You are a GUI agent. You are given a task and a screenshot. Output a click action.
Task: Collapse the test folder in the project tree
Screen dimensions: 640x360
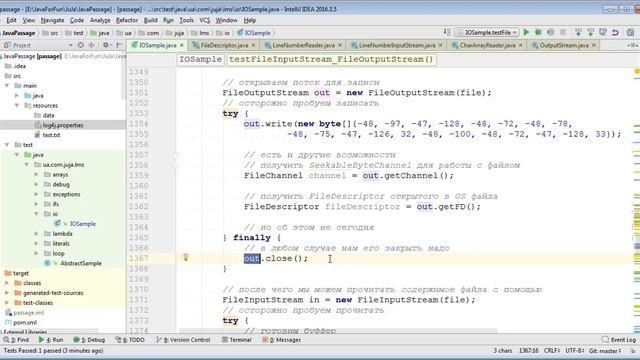(x=7, y=145)
